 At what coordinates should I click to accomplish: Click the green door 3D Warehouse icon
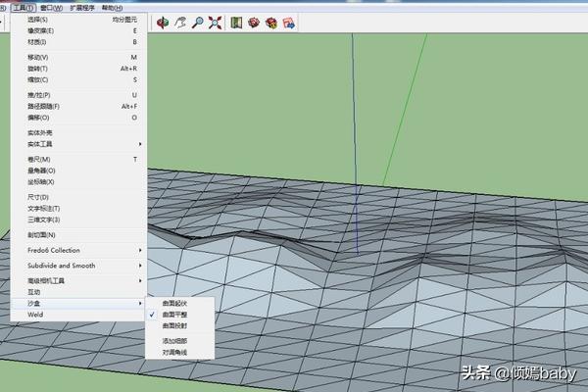[x=236, y=23]
